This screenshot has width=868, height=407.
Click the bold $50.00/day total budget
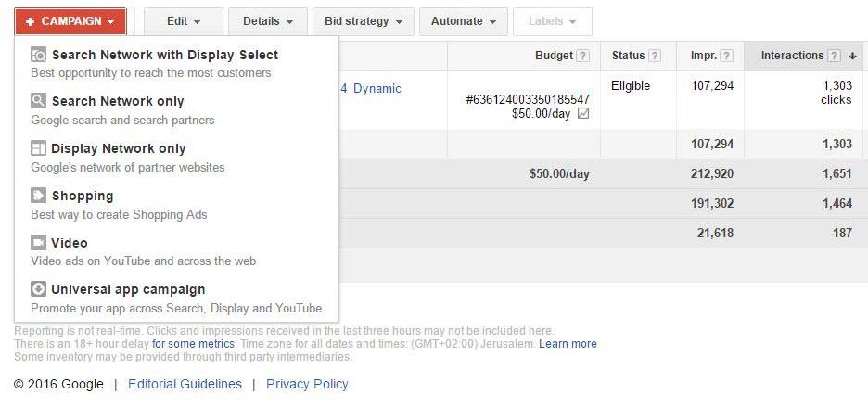560,174
